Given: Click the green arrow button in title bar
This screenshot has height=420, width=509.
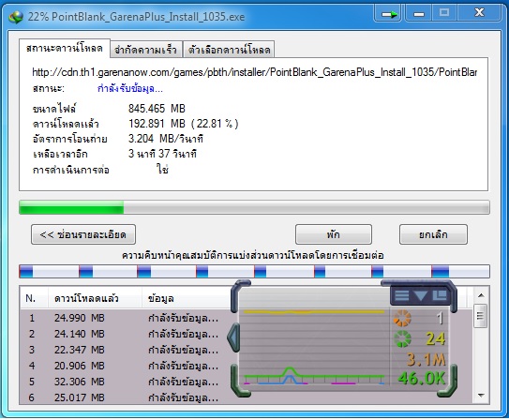Looking at the screenshot, I should point(389,14).
